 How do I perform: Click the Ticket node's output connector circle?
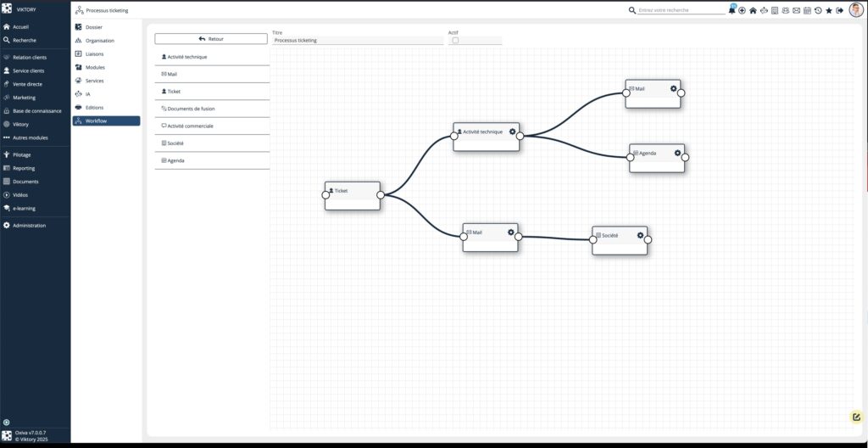[x=380, y=195]
